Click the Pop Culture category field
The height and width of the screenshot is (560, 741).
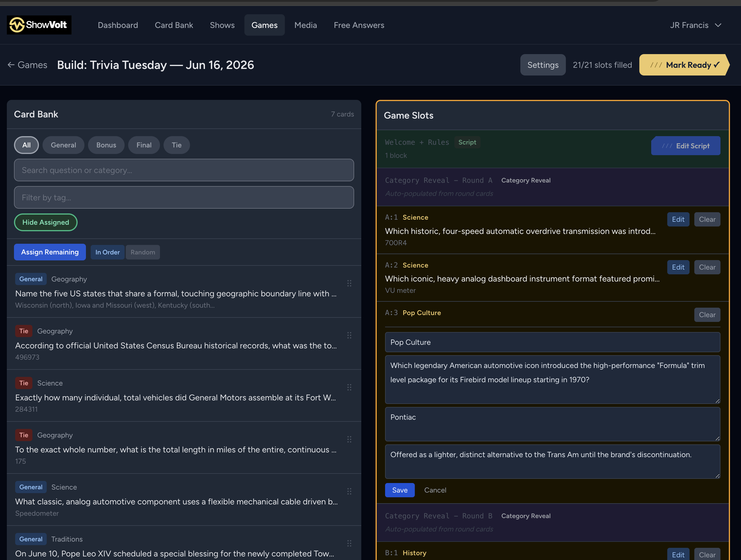(552, 342)
